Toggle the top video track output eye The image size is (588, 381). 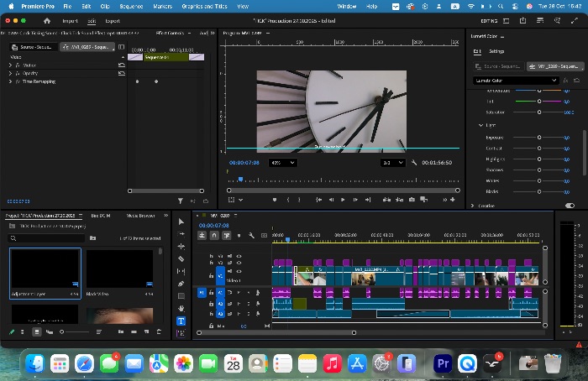[239, 256]
